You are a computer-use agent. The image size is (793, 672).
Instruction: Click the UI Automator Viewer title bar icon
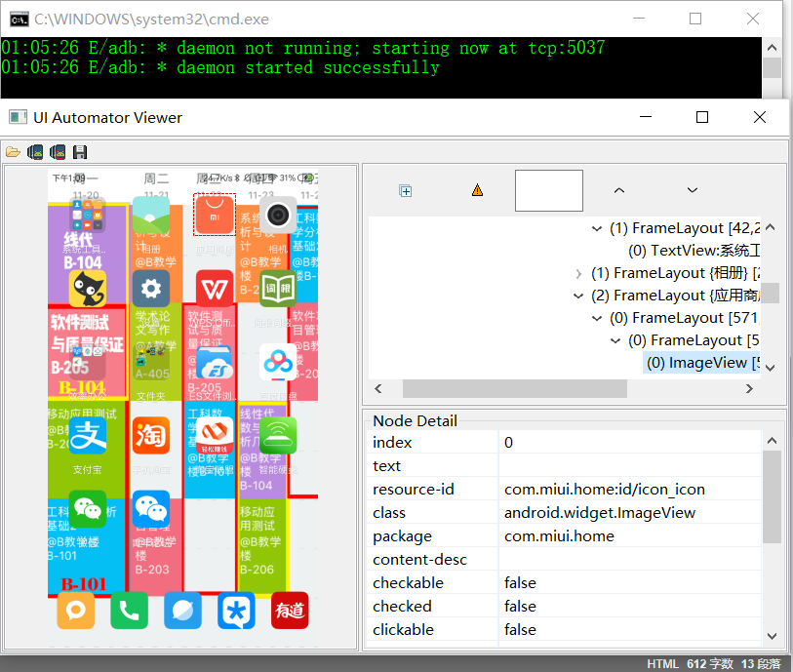(18, 117)
